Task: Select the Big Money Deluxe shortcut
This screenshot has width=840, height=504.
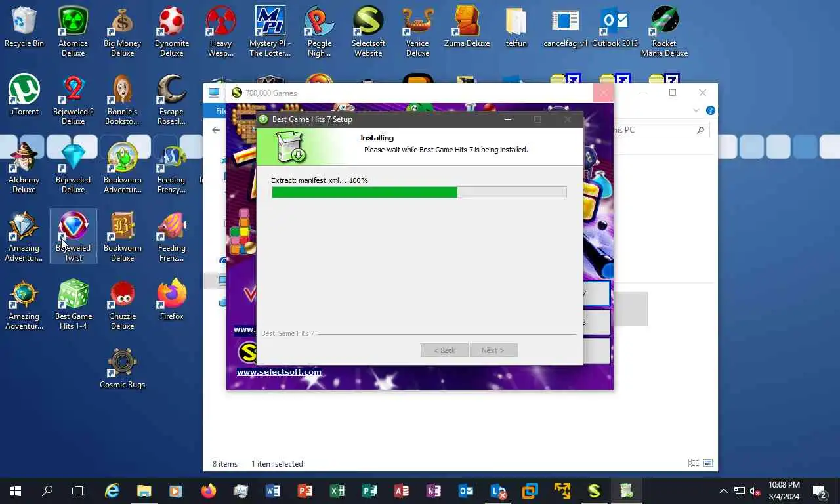Action: (x=122, y=31)
